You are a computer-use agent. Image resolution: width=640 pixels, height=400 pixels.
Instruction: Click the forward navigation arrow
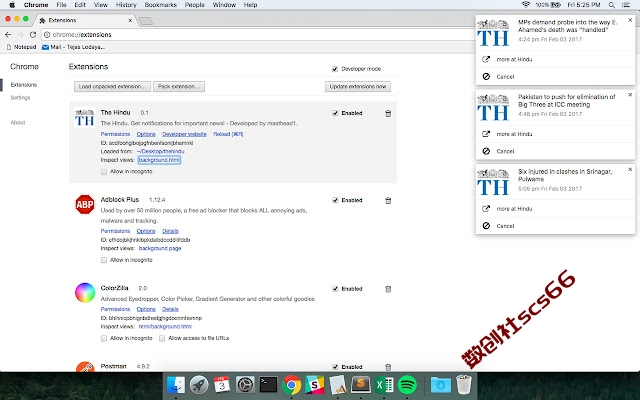click(20, 35)
